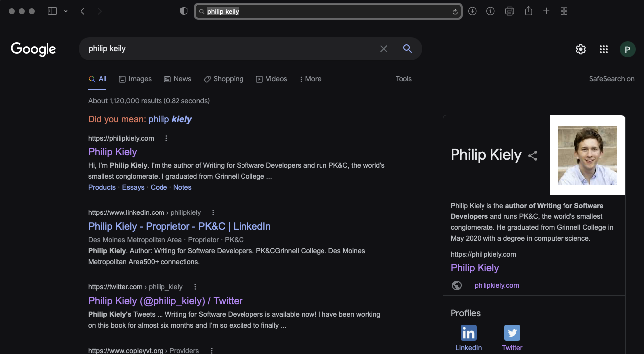The image size is (644, 354).
Task: Open Google quick settings gear
Action: (580, 49)
